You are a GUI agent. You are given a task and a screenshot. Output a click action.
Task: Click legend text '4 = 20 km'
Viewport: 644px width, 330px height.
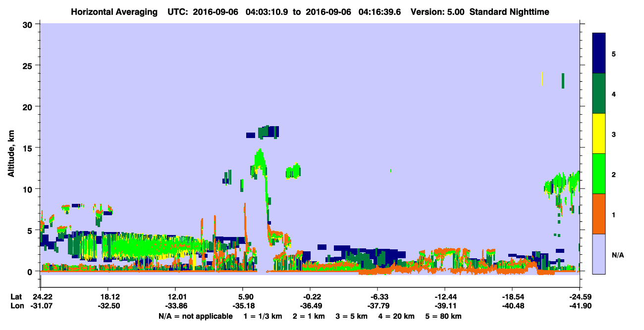pyautogui.click(x=396, y=316)
